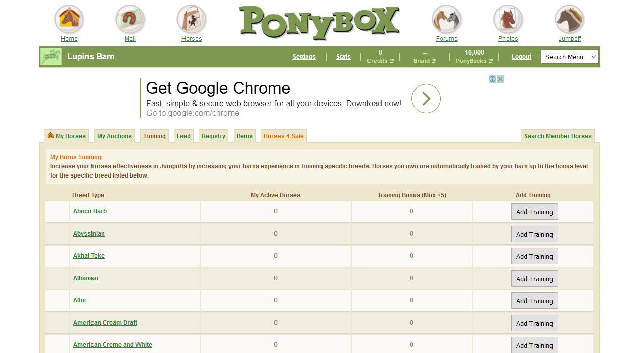
Task: Click the Photos horse portrait icon
Action: [x=508, y=19]
